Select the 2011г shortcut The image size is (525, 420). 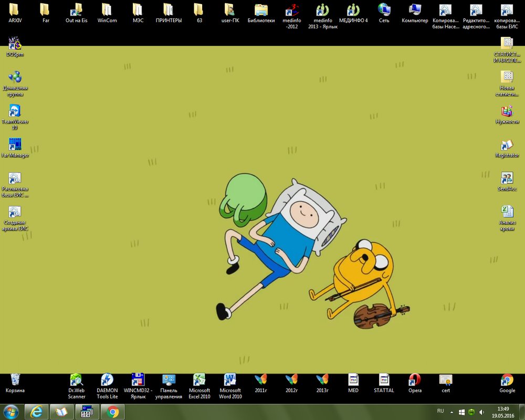click(x=261, y=383)
